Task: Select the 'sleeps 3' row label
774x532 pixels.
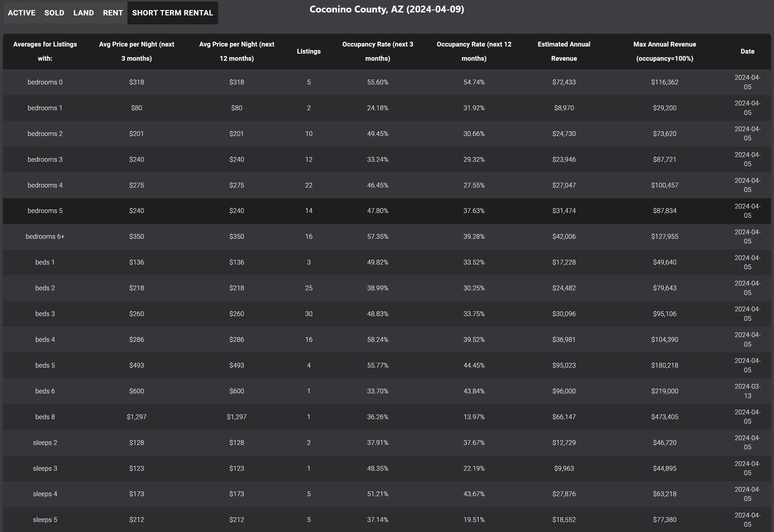Action: pos(45,468)
